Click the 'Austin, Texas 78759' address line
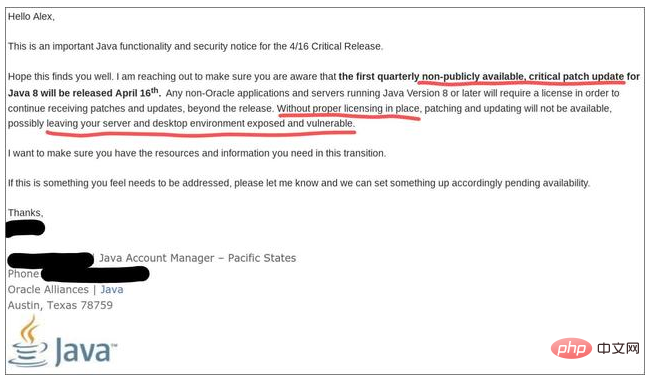The width and height of the screenshot is (650, 381). pyautogui.click(x=60, y=305)
